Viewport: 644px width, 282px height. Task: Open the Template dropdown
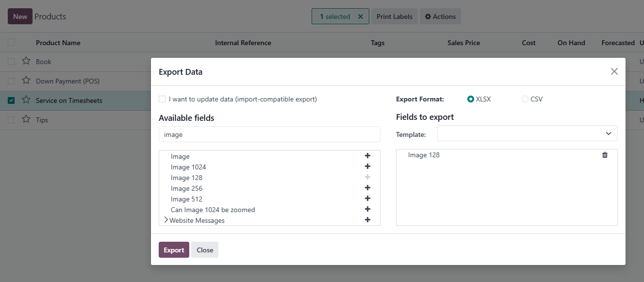pos(527,133)
